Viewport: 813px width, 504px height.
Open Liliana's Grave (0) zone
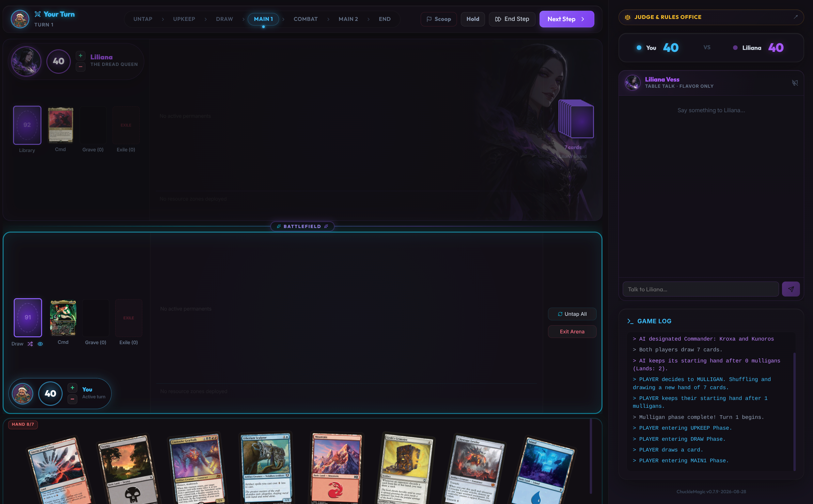click(93, 125)
